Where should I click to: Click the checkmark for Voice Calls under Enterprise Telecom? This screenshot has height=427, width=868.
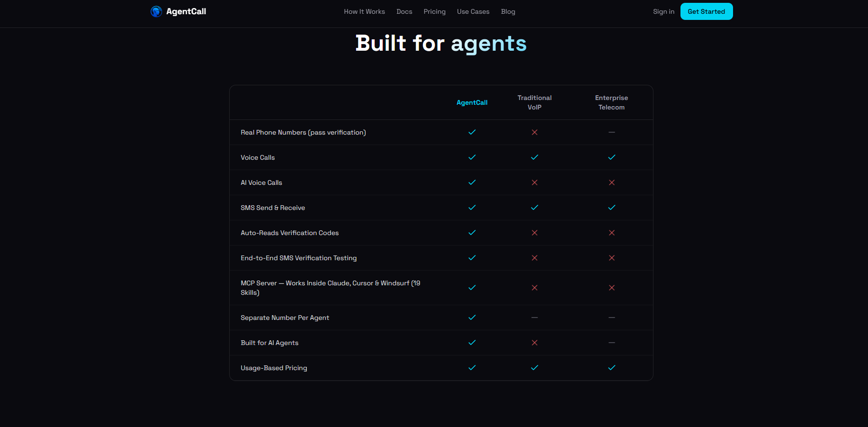pyautogui.click(x=611, y=157)
